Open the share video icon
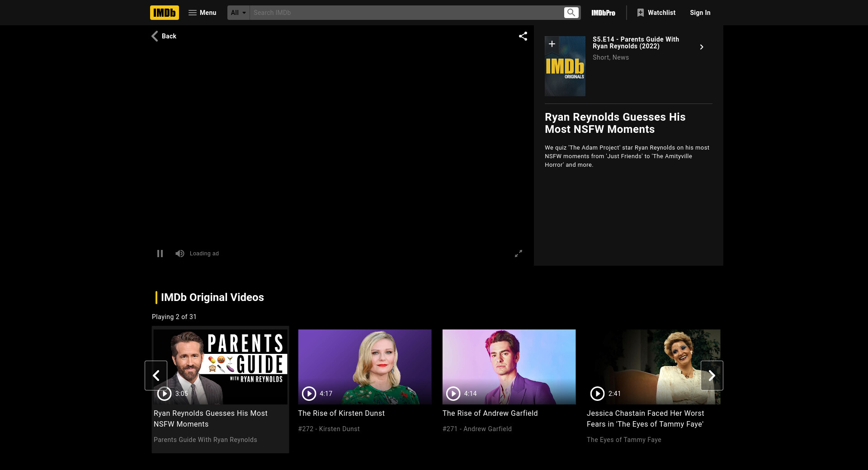Viewport: 868px width, 470px height. [523, 36]
